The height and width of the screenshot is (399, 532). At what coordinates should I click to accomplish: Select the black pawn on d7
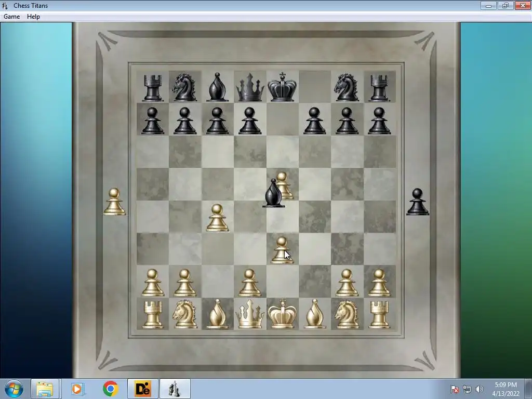click(x=250, y=121)
